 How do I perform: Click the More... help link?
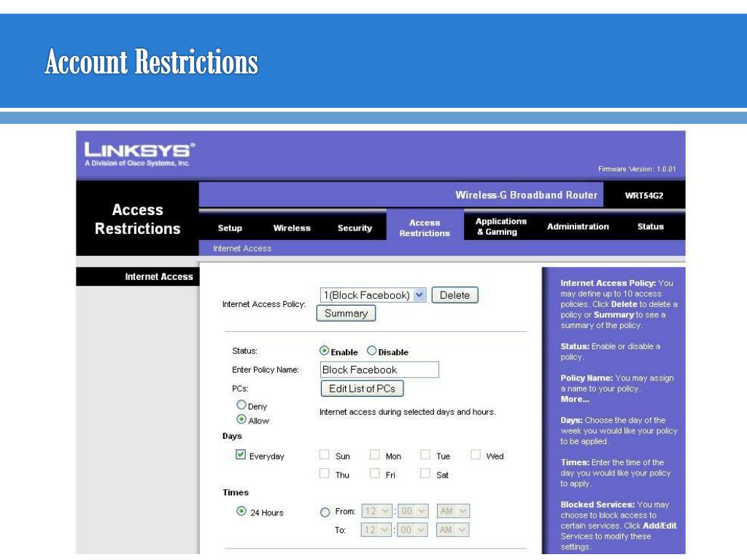575,399
